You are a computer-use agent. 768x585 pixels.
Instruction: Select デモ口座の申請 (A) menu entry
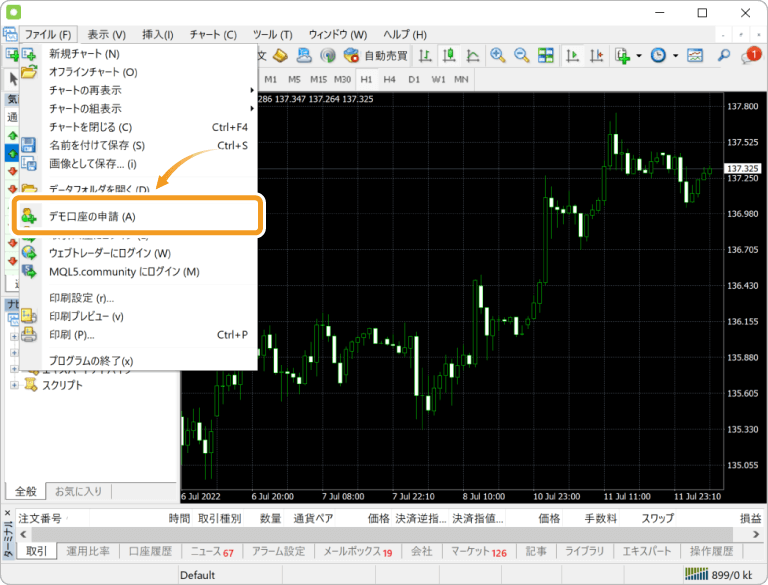137,216
